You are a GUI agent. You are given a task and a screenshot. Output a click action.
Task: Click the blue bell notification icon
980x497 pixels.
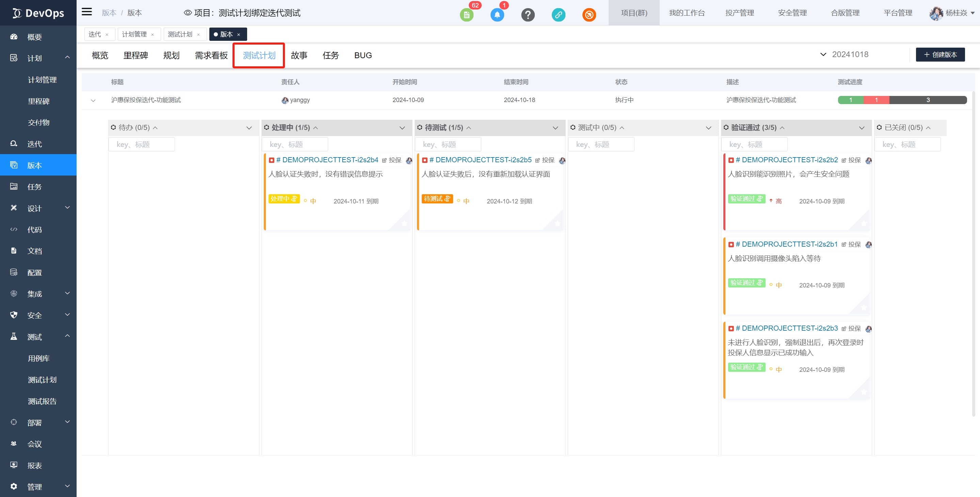pyautogui.click(x=497, y=15)
